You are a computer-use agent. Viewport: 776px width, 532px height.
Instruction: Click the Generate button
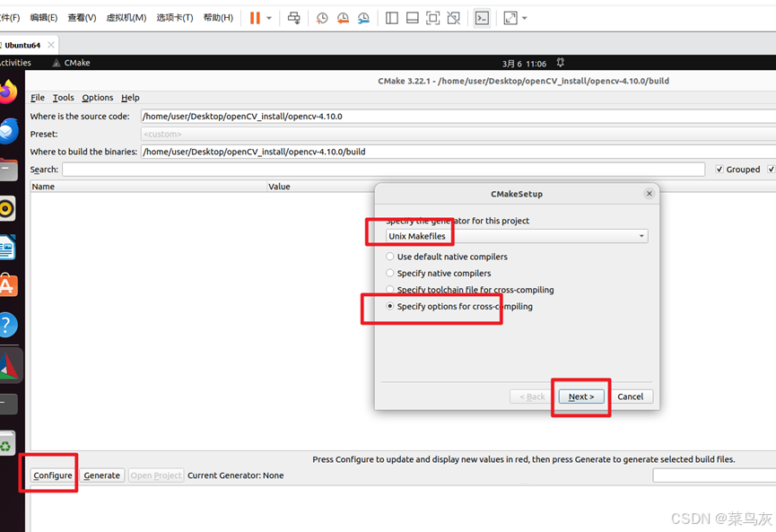[x=101, y=475]
